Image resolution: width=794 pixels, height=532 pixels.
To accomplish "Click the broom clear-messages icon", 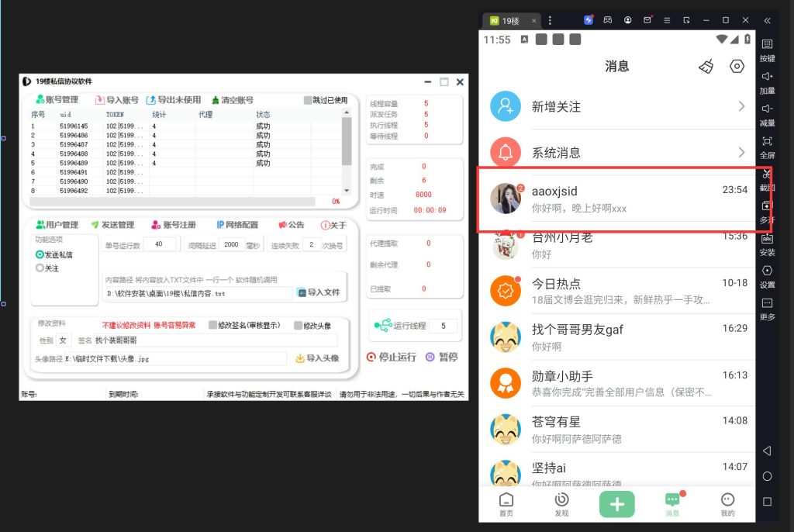I will tap(706, 67).
